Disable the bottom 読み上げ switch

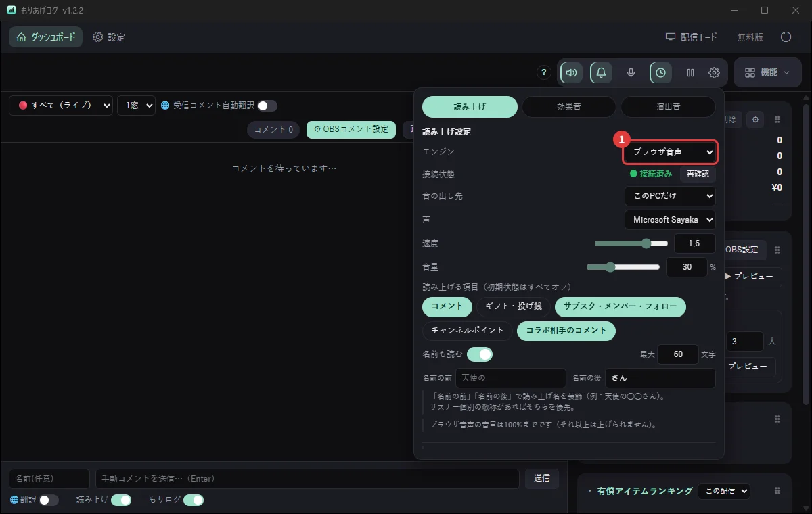(x=121, y=500)
